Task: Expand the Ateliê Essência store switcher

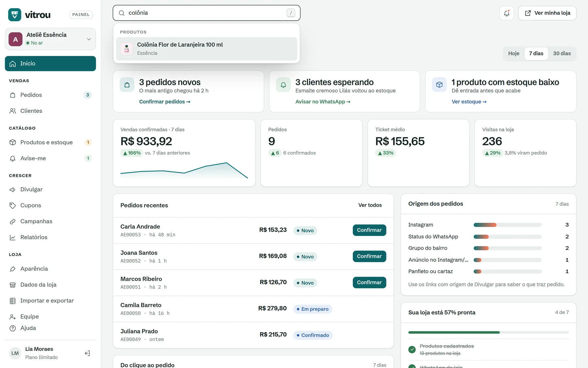Action: click(x=50, y=39)
